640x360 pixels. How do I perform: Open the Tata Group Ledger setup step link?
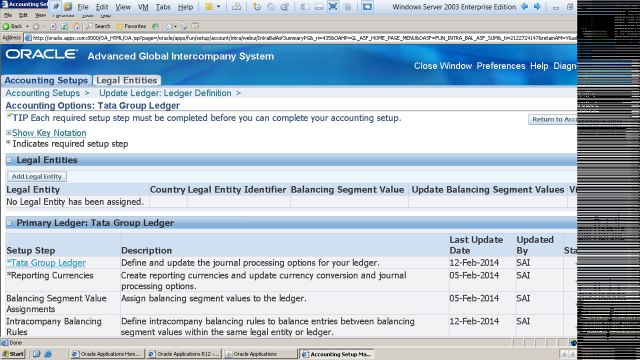click(x=48, y=263)
